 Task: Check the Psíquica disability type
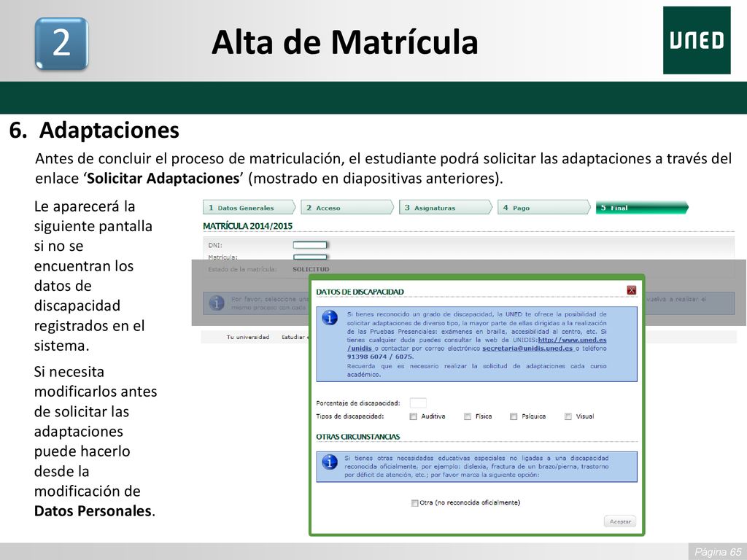(x=514, y=416)
